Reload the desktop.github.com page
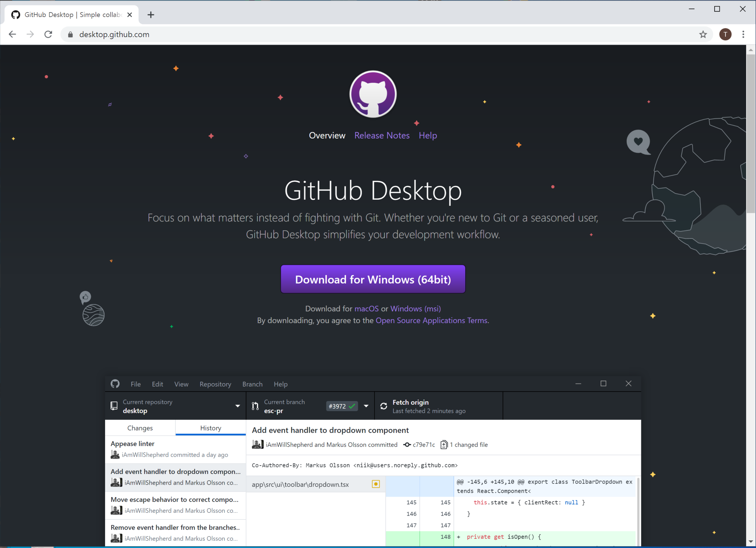 [48, 34]
